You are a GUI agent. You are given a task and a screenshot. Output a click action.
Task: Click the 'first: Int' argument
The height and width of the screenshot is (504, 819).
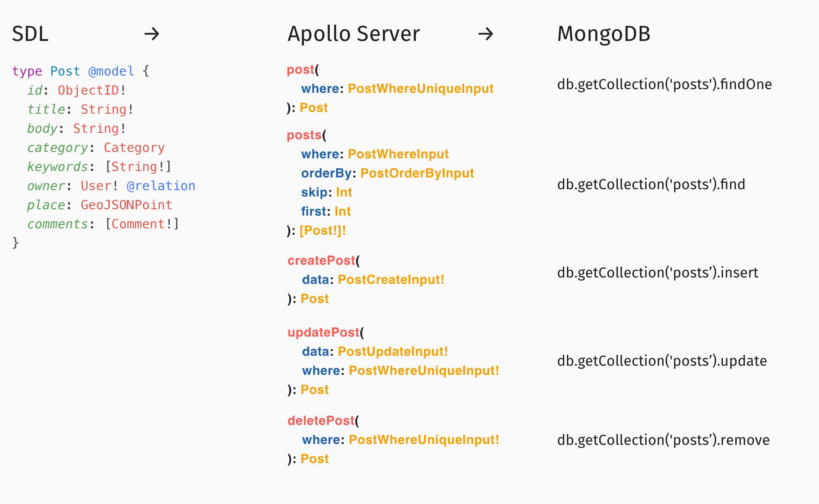coord(326,212)
